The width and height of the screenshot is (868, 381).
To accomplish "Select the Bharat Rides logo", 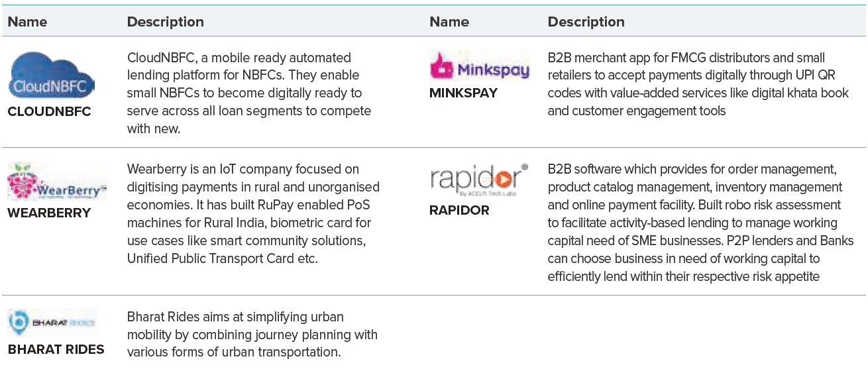I will (52, 323).
